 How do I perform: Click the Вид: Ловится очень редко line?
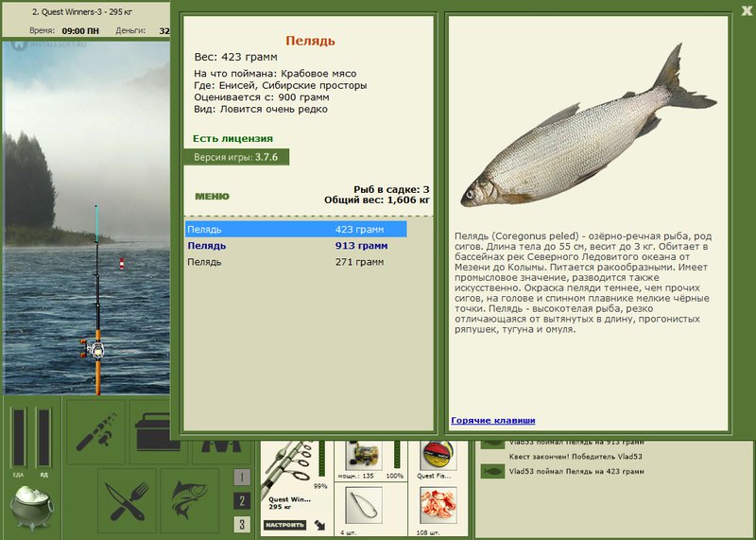pyautogui.click(x=261, y=109)
